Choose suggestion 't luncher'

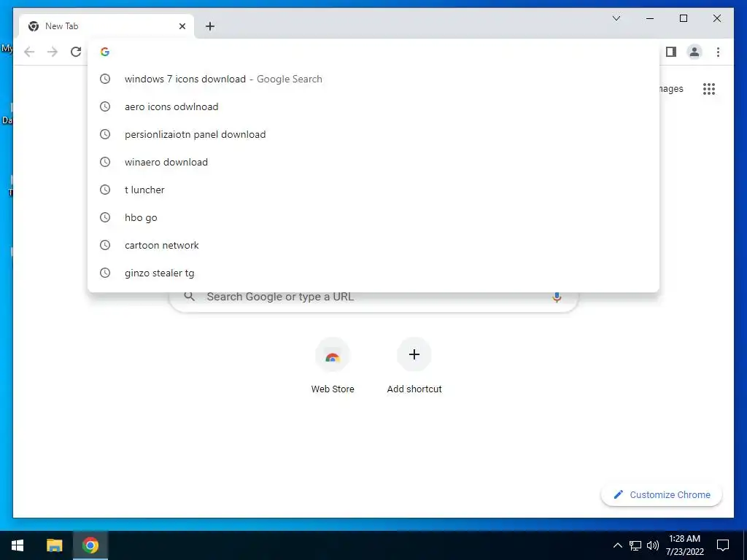coord(373,190)
